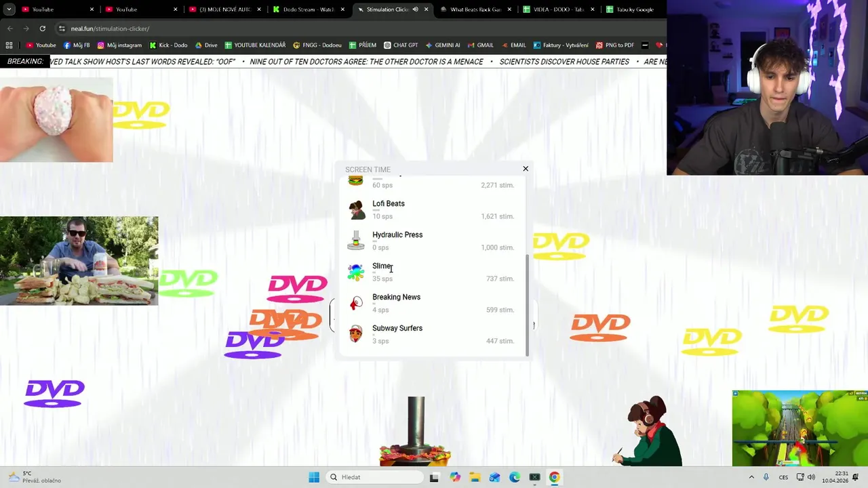Screen dimensions: 868x488
Task: Click the burger icon in Screen Time list
Action: pos(355,180)
